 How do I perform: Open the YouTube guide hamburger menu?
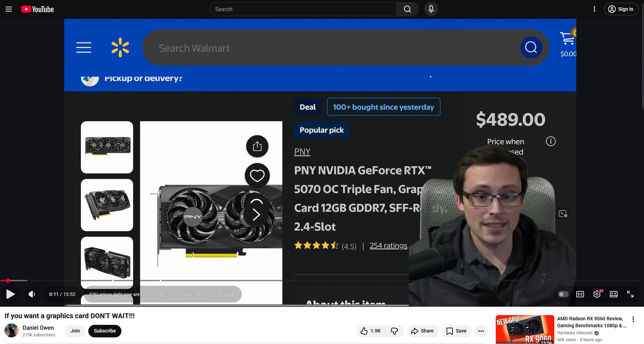point(9,9)
